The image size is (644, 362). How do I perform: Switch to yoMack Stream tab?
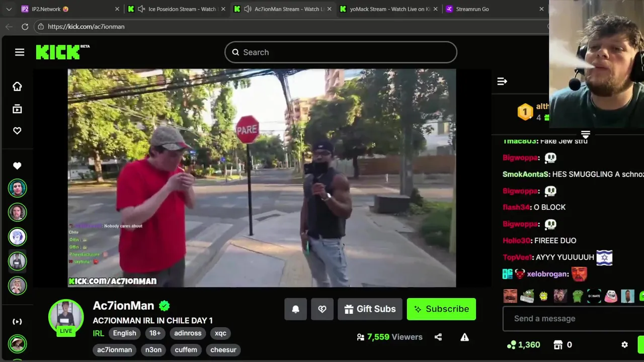tap(390, 9)
